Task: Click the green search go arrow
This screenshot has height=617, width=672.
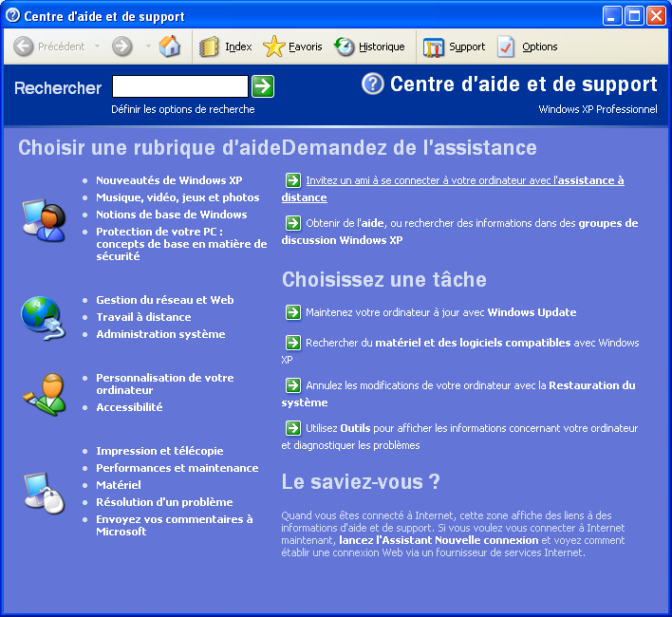Action: [263, 86]
